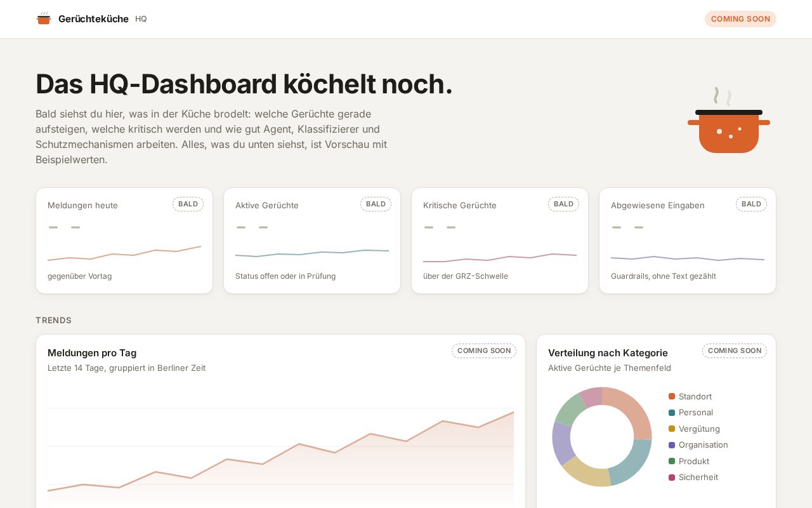
Task: Open the Gerüchteküche brand name link
Action: point(93,19)
